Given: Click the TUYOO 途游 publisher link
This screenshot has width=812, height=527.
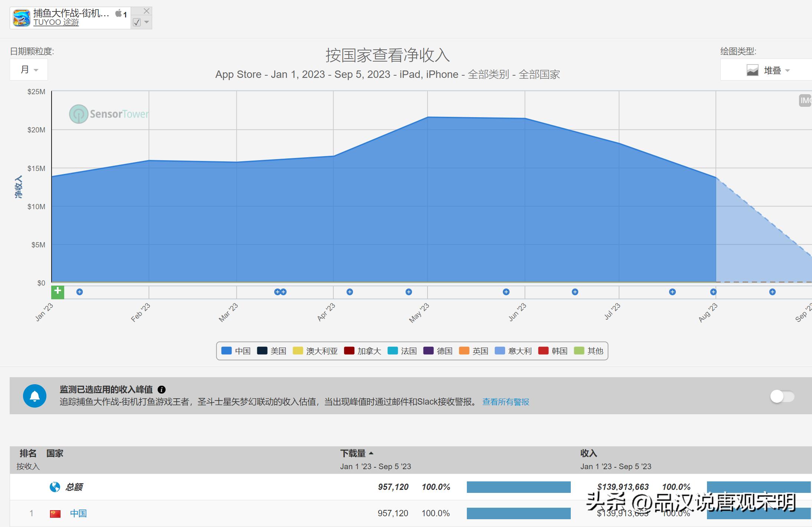Looking at the screenshot, I should click(56, 23).
